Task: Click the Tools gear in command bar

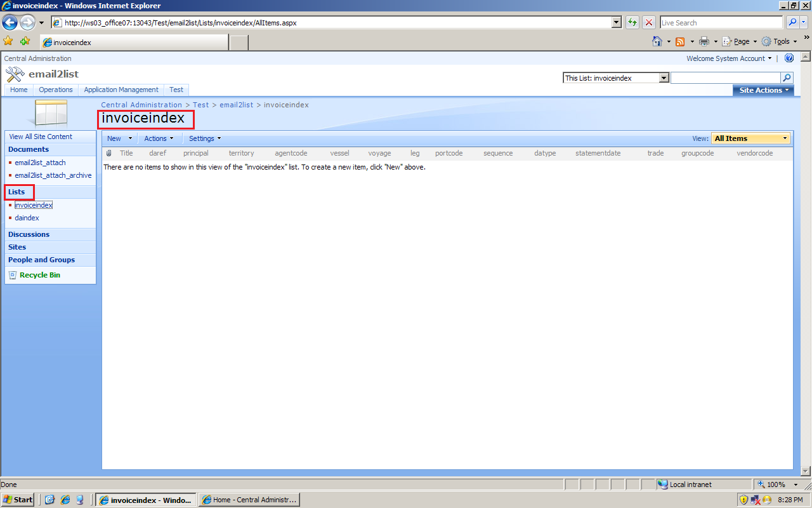Action: click(766, 42)
